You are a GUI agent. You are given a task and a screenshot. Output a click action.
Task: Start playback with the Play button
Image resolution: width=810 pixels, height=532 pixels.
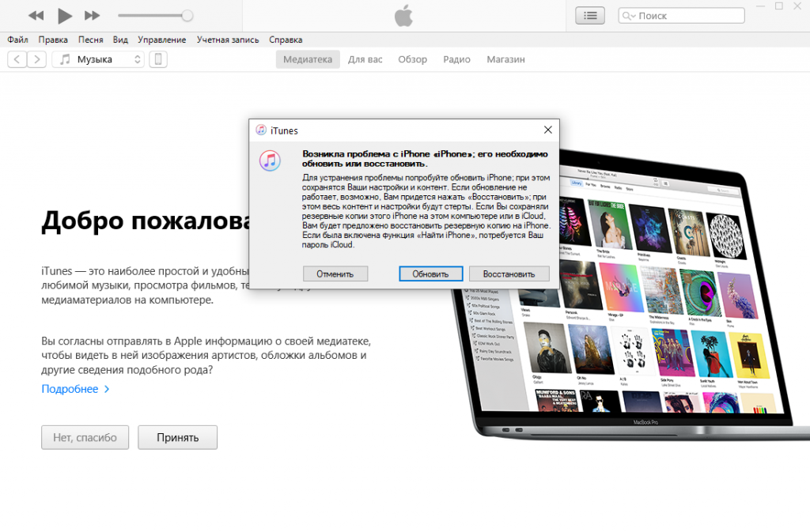click(x=65, y=16)
